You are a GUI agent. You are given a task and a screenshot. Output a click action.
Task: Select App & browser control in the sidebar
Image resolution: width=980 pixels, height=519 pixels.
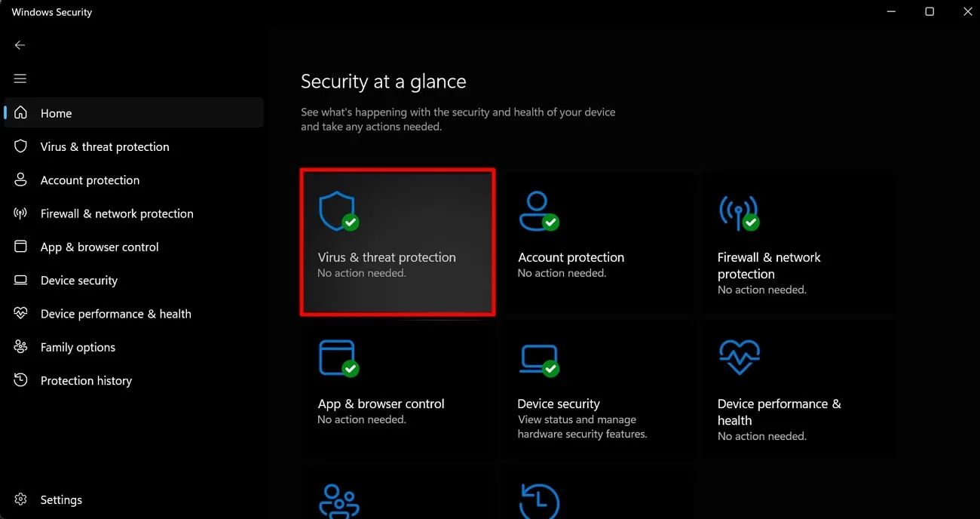(99, 247)
